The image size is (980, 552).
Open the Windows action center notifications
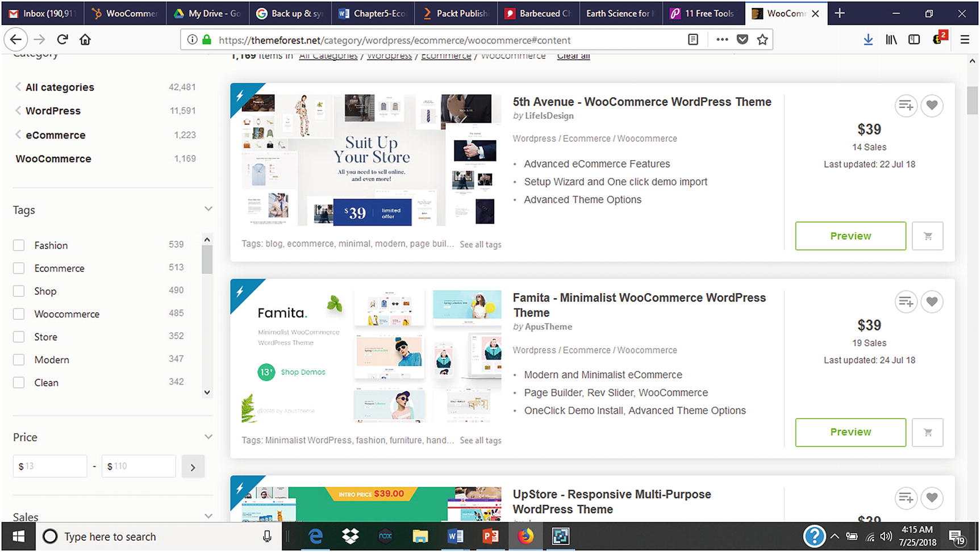[x=957, y=537]
